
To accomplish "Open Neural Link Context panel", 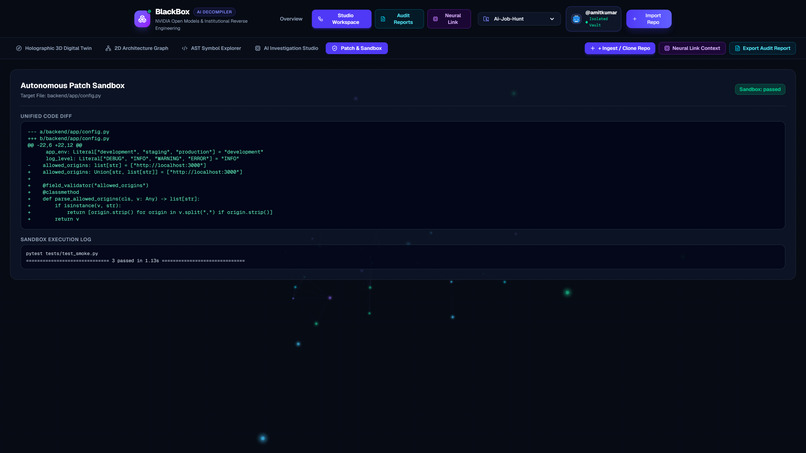I will pos(692,48).
